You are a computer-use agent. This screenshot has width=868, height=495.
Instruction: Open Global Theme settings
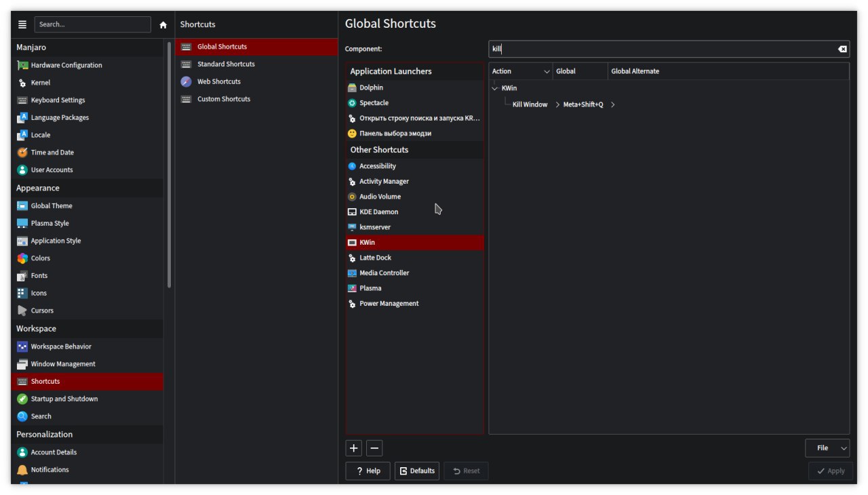click(87, 206)
